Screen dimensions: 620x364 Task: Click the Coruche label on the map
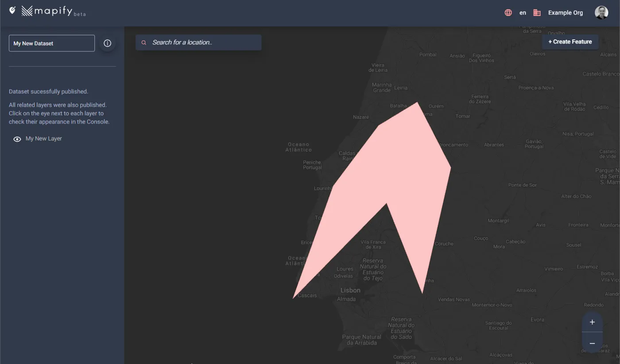click(x=444, y=244)
